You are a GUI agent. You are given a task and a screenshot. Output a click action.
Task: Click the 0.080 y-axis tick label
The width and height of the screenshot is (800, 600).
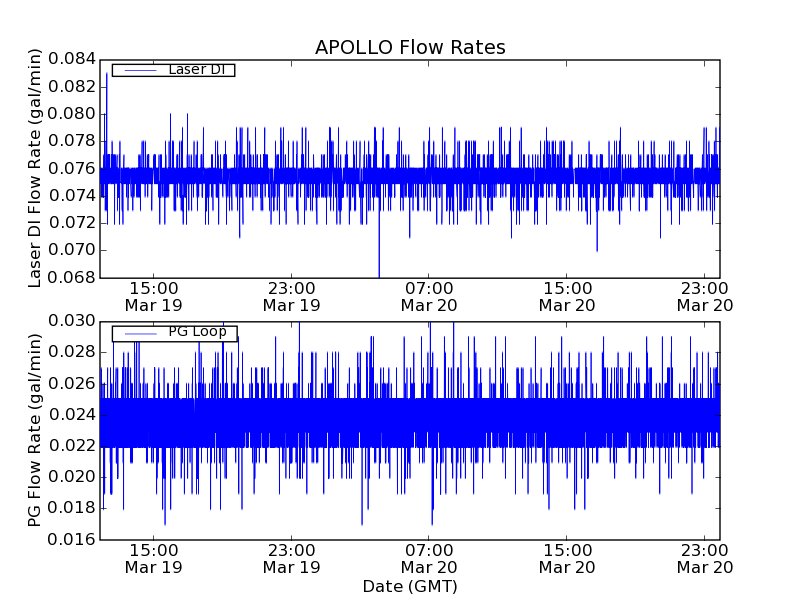[72, 114]
